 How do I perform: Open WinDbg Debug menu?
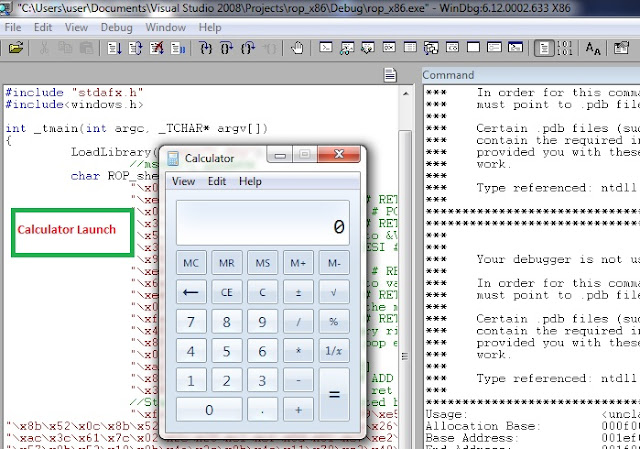click(x=117, y=27)
